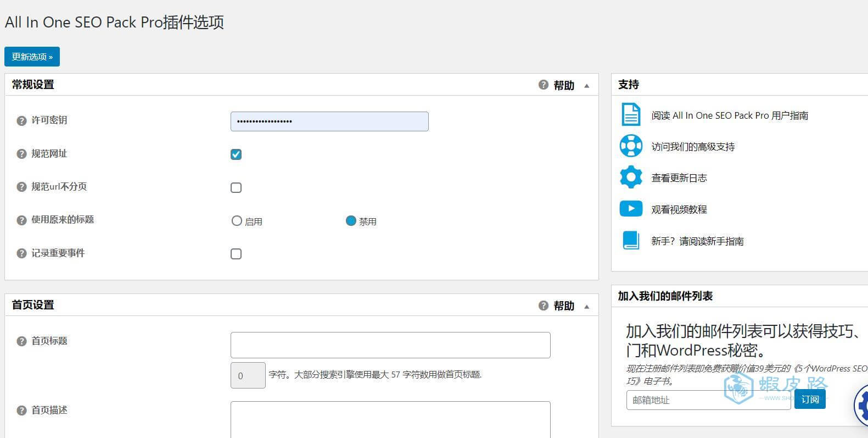868x438 pixels.
Task: Click the 加入我们的邮件列表 heading
Action: click(665, 296)
